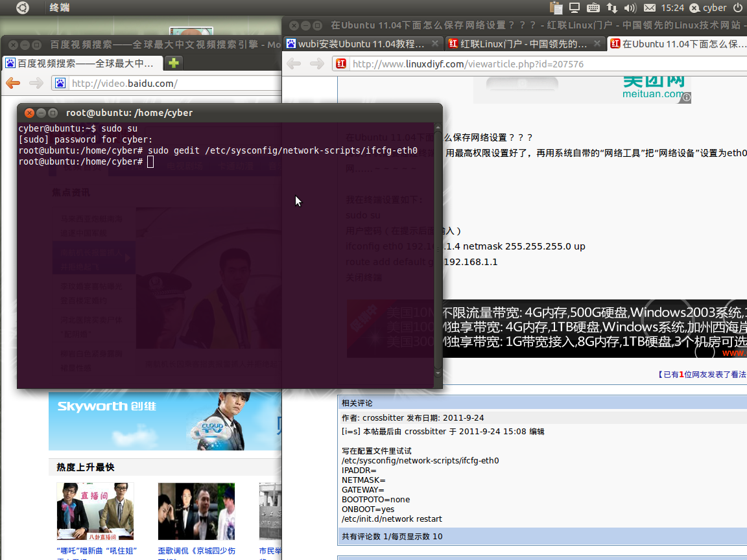The image size is (747, 560).
Task: Open the network connection indicator
Action: tap(611, 8)
